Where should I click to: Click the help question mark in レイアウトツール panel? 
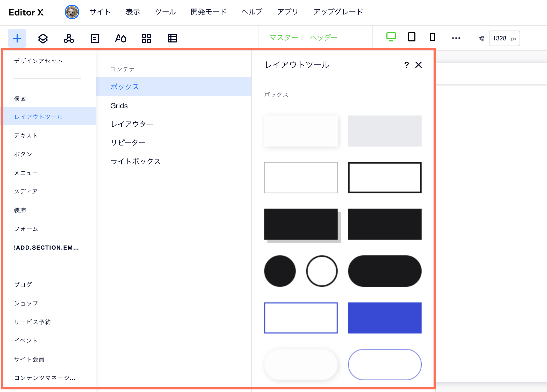pos(407,65)
